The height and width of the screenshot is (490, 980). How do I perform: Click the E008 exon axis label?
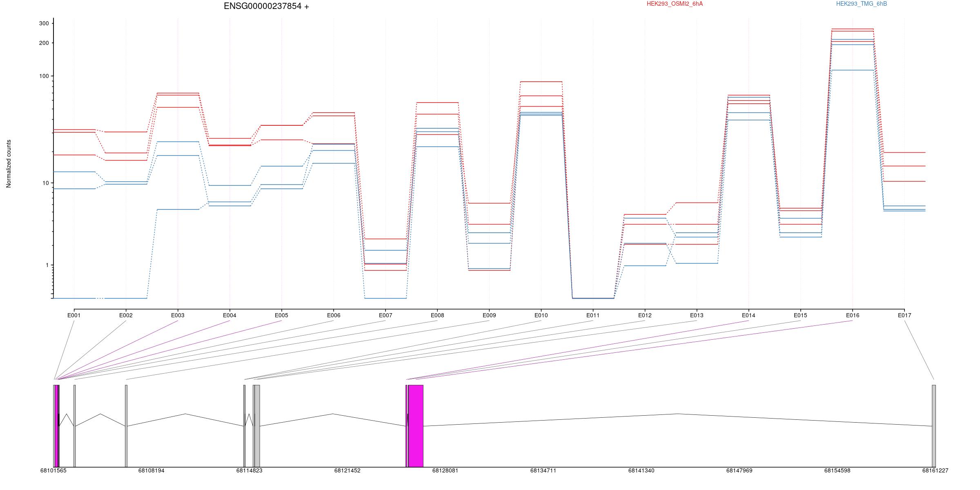(437, 315)
